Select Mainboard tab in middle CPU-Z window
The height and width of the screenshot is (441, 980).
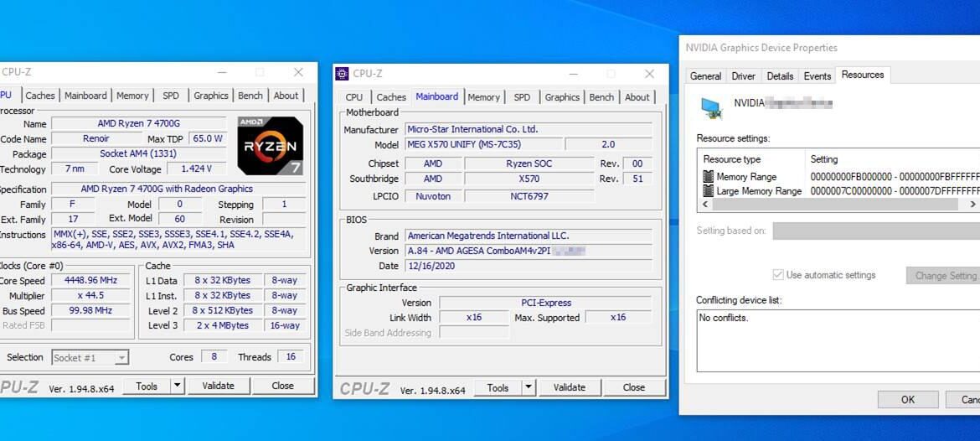coord(437,96)
